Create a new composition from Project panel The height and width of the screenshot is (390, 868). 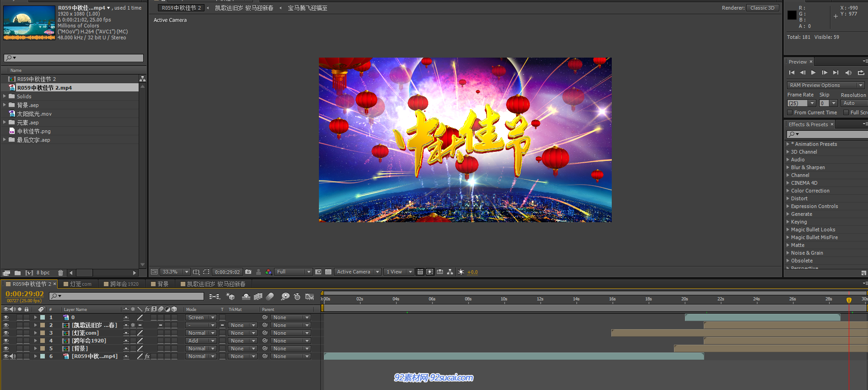click(29, 272)
